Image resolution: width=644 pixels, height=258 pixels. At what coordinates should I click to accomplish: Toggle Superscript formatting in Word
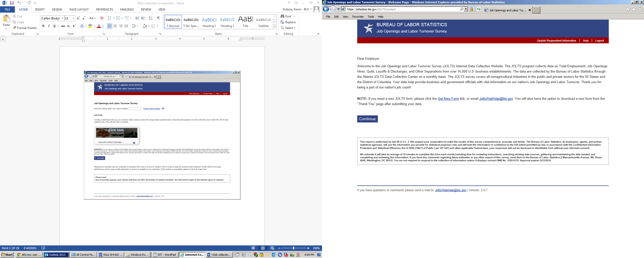(x=74, y=26)
